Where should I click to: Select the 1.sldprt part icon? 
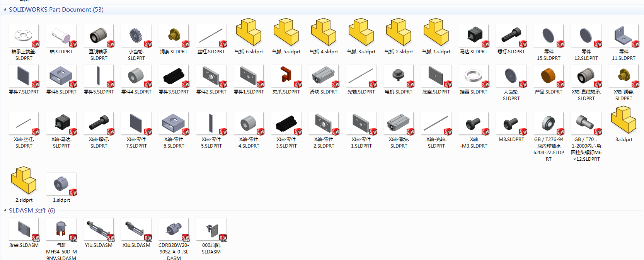[x=61, y=184]
